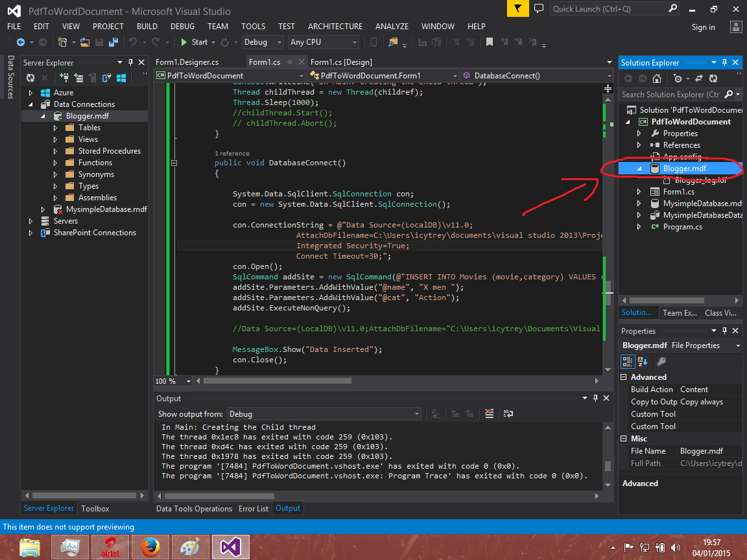Open the BUILD menu
This screenshot has height=560, width=747.
coord(147,27)
